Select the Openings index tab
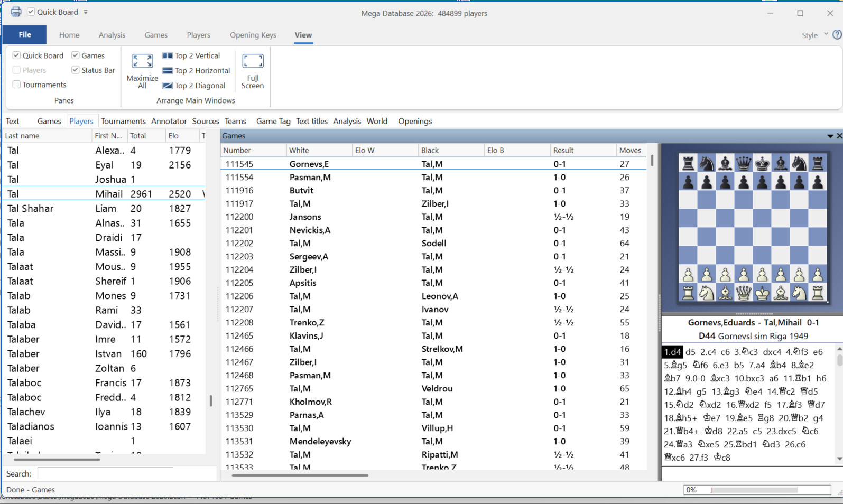 tap(415, 121)
